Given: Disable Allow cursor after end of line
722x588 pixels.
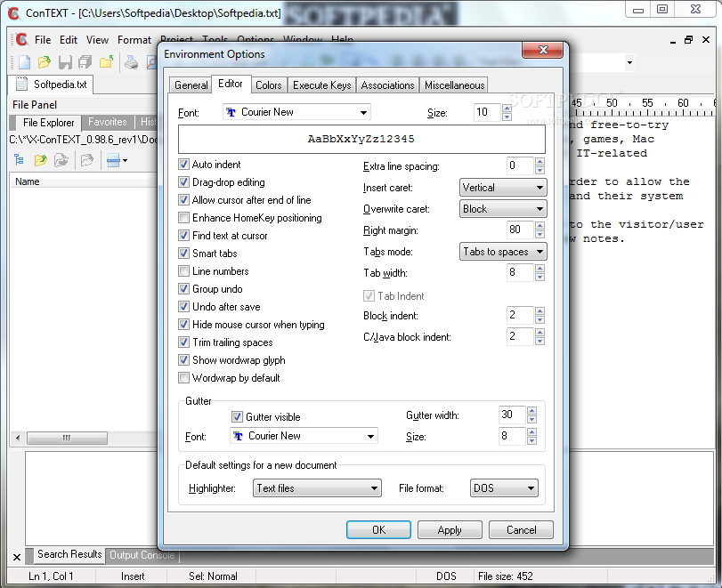Looking at the screenshot, I should (183, 199).
